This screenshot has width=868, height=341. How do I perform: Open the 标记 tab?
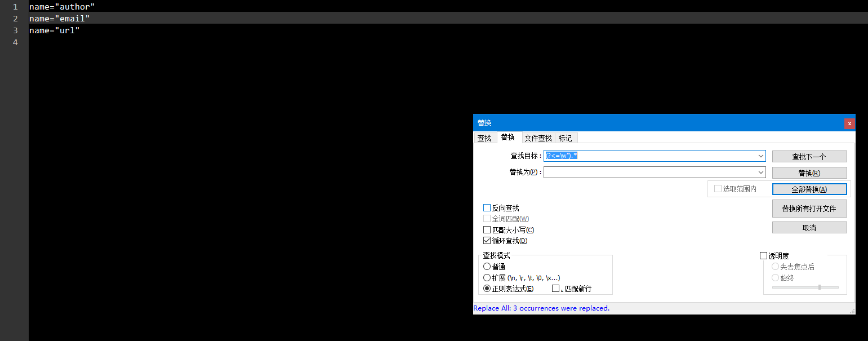(x=566, y=138)
